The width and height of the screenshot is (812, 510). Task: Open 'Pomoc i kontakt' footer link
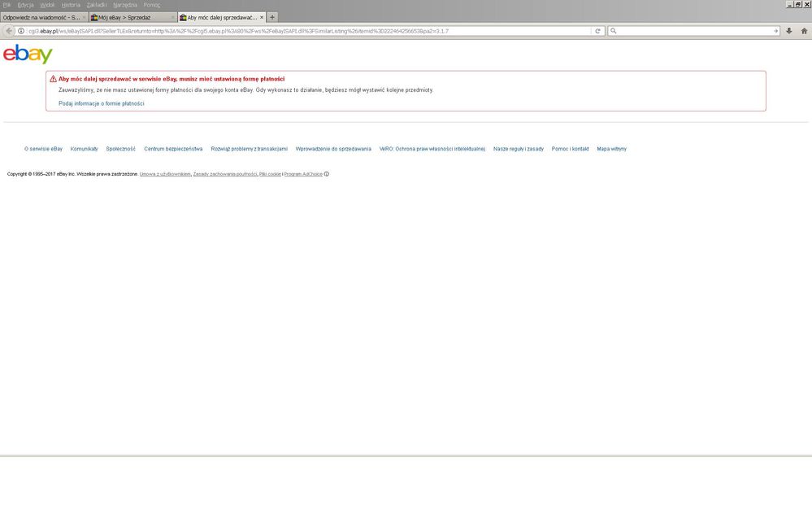570,149
